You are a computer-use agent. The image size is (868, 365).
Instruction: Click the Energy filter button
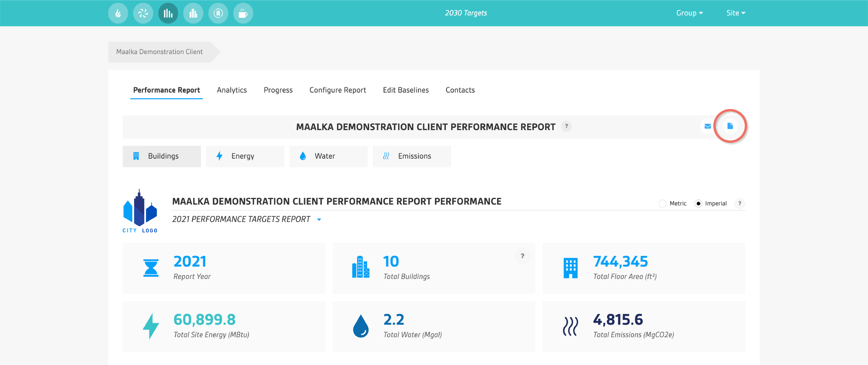point(245,156)
